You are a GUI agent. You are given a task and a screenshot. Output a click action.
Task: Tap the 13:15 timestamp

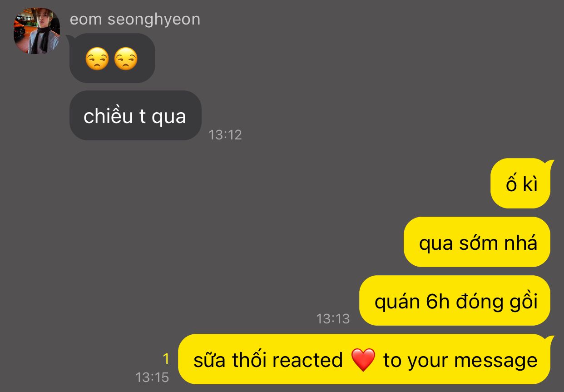point(152,377)
